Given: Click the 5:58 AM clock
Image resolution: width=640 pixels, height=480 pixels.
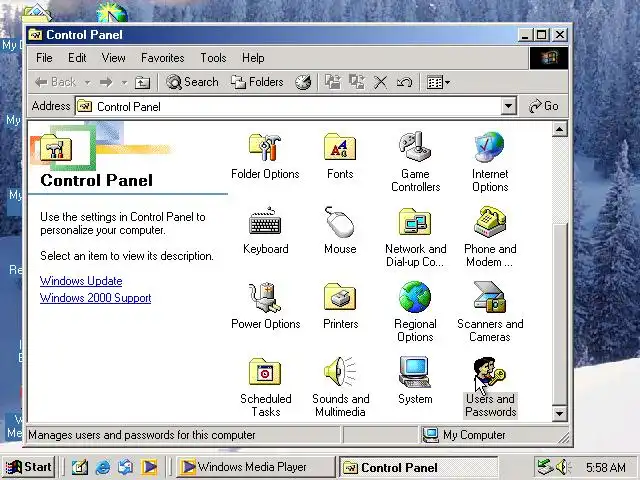Looking at the screenshot, I should (x=606, y=467).
